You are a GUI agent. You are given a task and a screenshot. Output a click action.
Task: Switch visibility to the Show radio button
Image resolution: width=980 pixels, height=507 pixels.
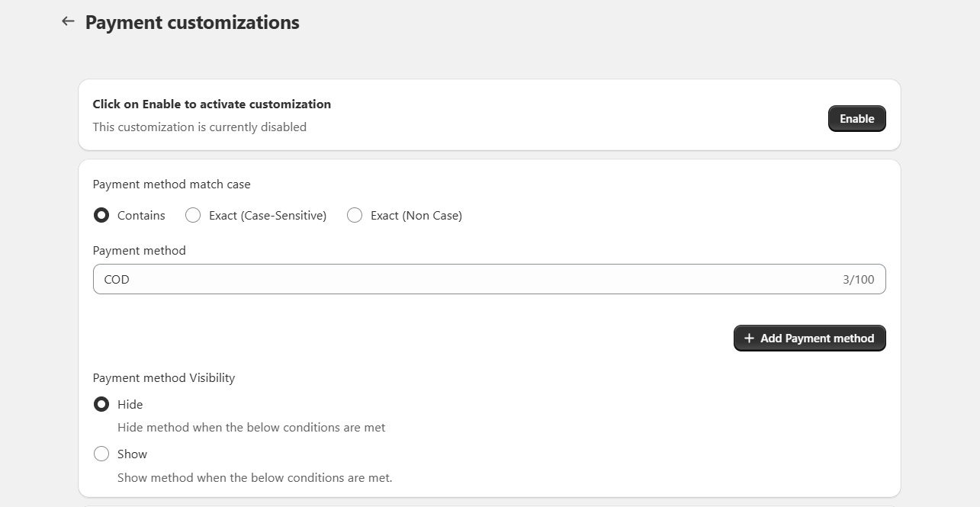click(x=101, y=454)
